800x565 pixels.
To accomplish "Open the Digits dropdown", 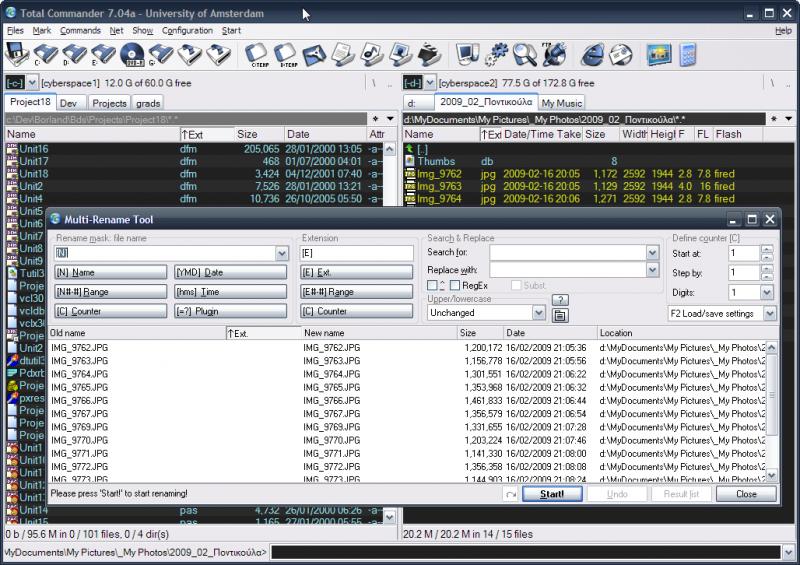I will coord(766,292).
